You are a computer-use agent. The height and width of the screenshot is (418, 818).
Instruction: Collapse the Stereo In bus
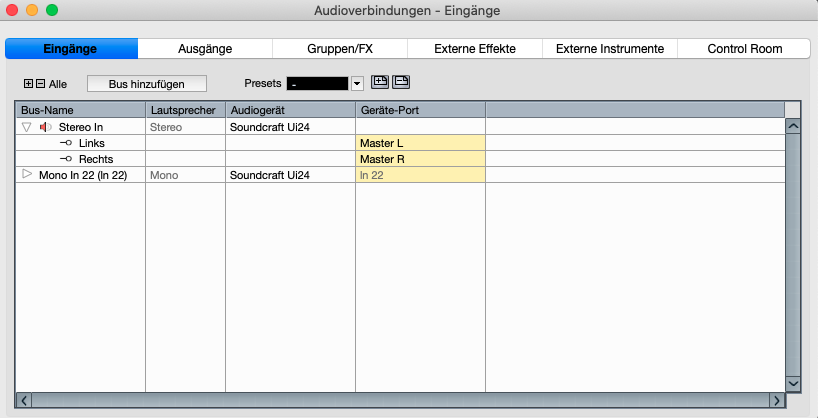coord(27,127)
